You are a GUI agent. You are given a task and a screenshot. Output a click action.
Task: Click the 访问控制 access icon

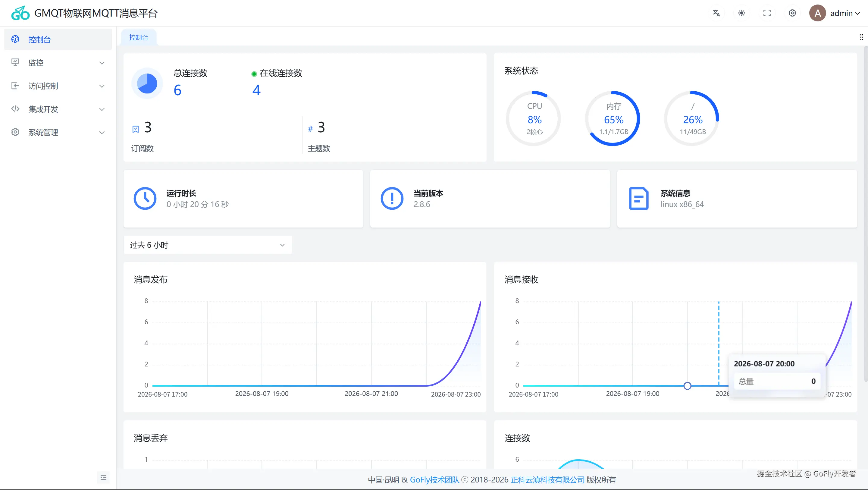coord(15,86)
